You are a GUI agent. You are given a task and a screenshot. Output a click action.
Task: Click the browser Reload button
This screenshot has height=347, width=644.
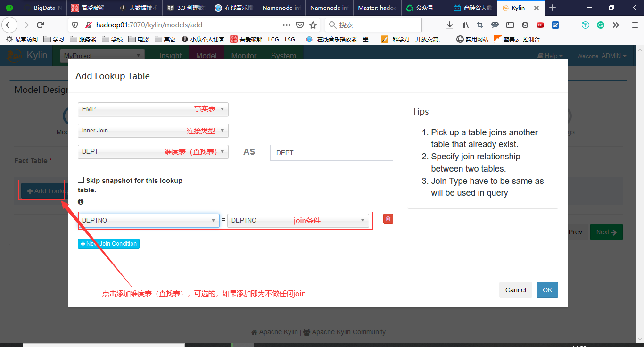click(41, 25)
